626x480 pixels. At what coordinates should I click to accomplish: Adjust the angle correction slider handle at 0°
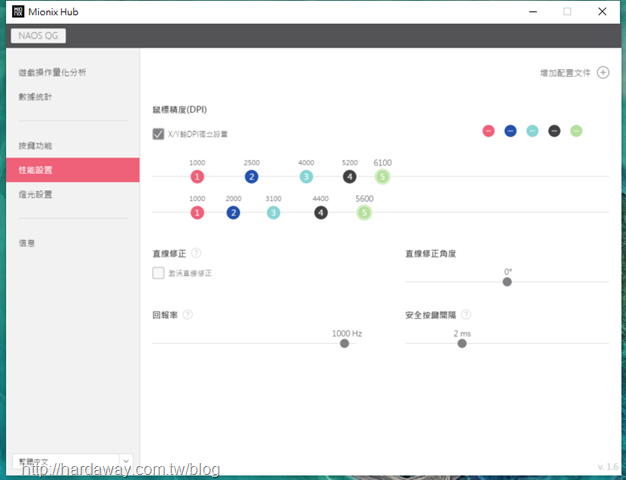pyautogui.click(x=507, y=282)
